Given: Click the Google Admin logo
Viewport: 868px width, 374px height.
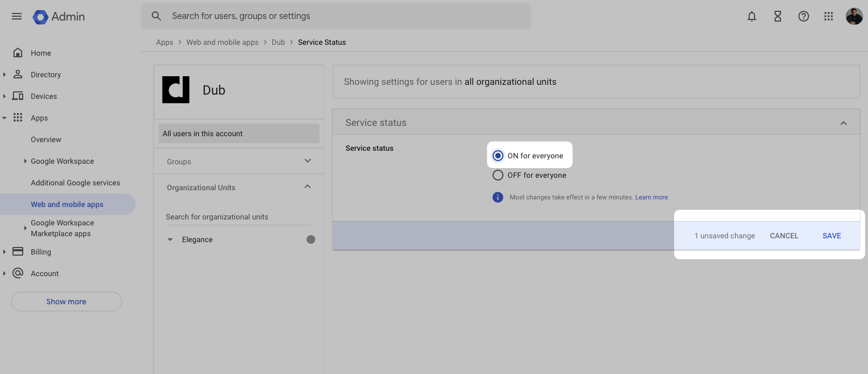Looking at the screenshot, I should click(x=59, y=17).
